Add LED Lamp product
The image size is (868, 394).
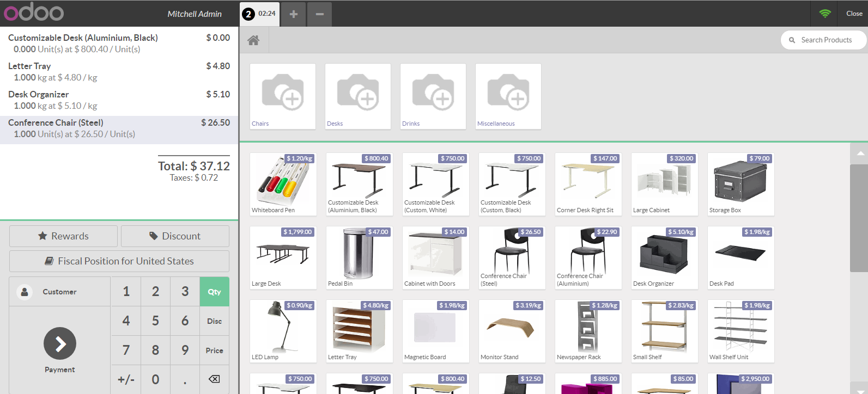tap(283, 331)
